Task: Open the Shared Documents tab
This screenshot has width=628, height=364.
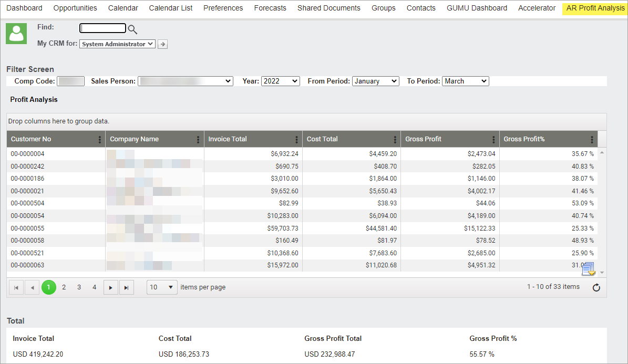Action: [x=329, y=8]
